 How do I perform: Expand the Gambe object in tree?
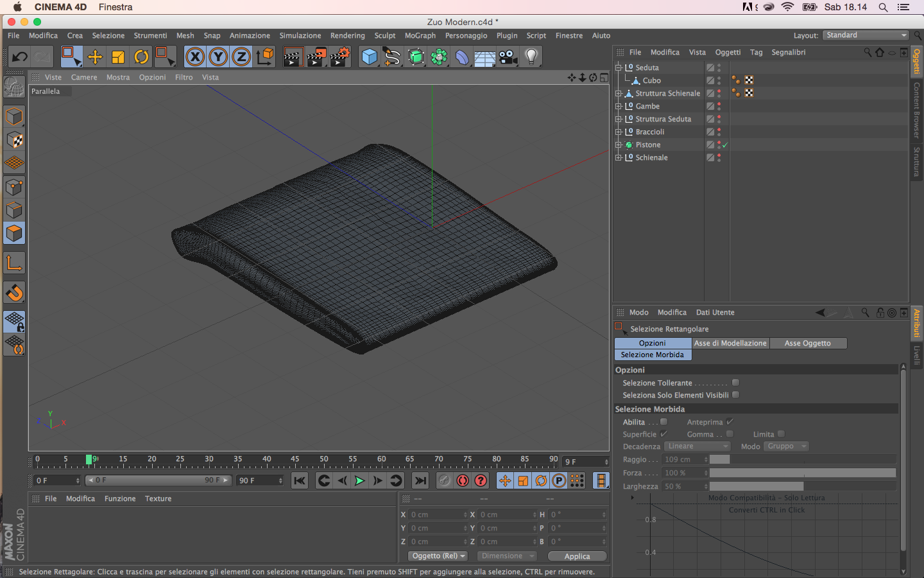click(619, 106)
